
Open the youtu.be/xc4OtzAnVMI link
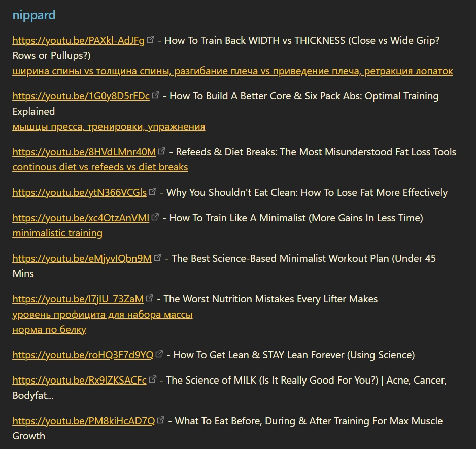pos(81,218)
